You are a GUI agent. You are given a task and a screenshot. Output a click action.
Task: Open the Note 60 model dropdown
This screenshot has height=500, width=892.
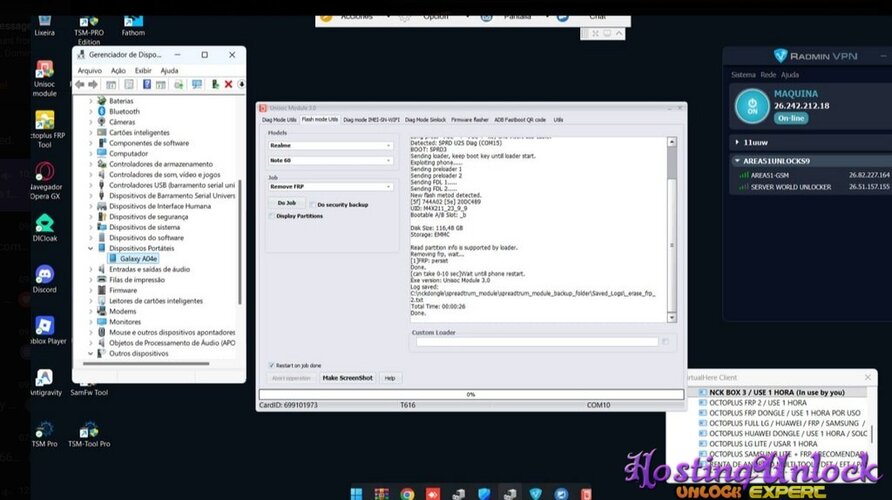coord(330,160)
